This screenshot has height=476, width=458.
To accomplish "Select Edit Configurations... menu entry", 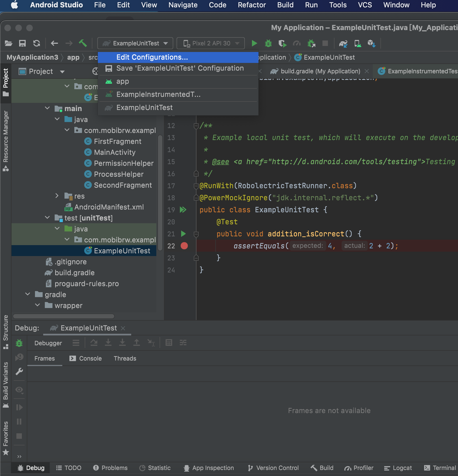I will tap(178, 57).
